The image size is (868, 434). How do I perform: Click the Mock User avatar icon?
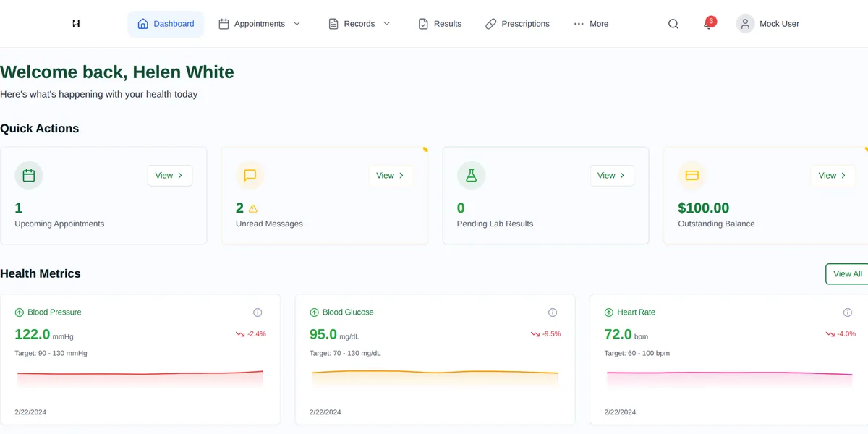[745, 24]
